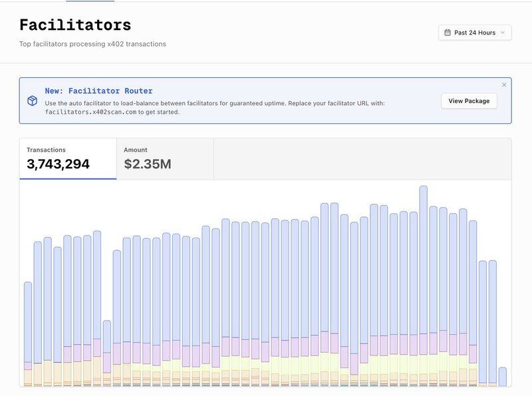Viewport: 532px width, 396px height.
Task: Click the top facilitators subtitle text
Action: click(92, 44)
